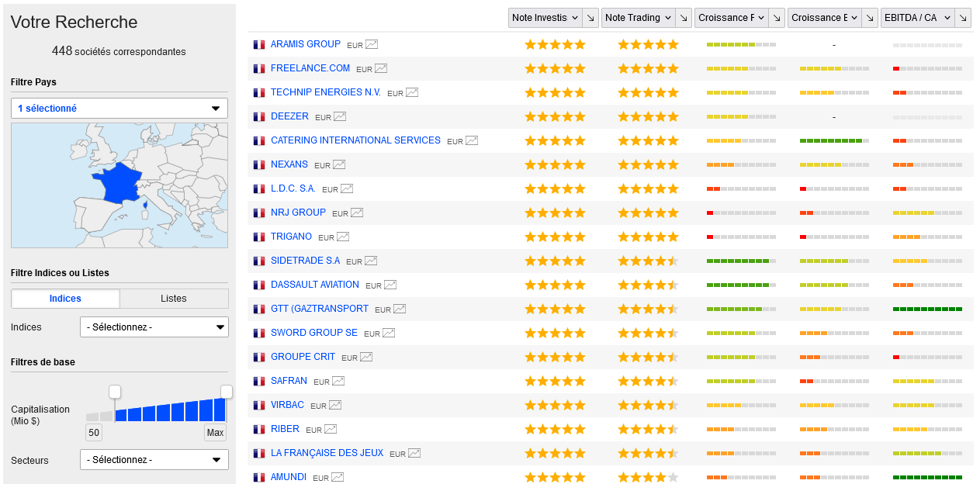Open the chart icon next to NRJ GROUP

pos(357,213)
